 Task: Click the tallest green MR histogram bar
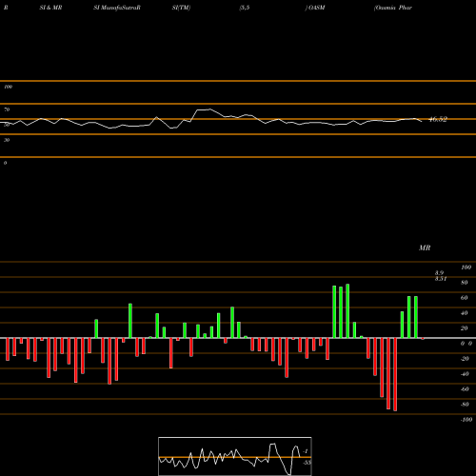(x=347, y=311)
